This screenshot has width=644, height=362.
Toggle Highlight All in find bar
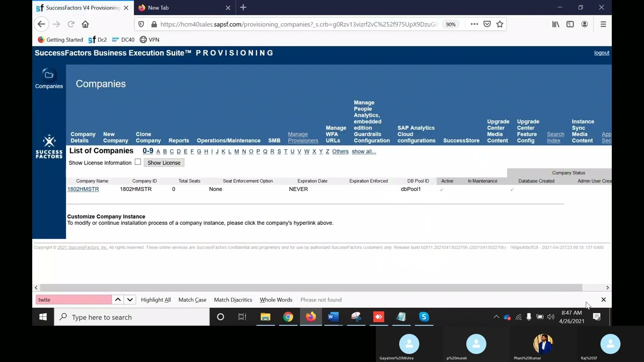pos(156,300)
